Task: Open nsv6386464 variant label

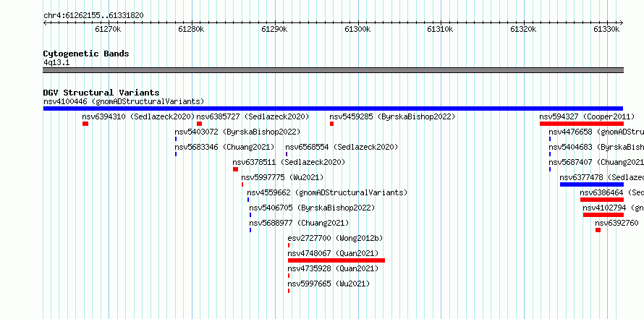Action: click(612, 192)
